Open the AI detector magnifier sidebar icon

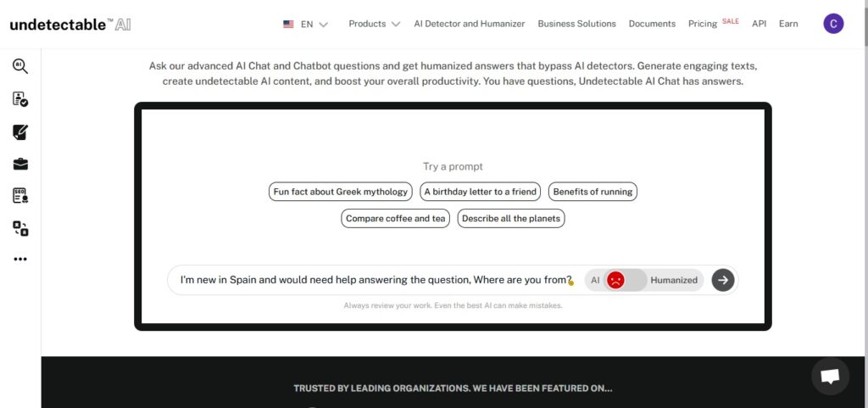[20, 66]
